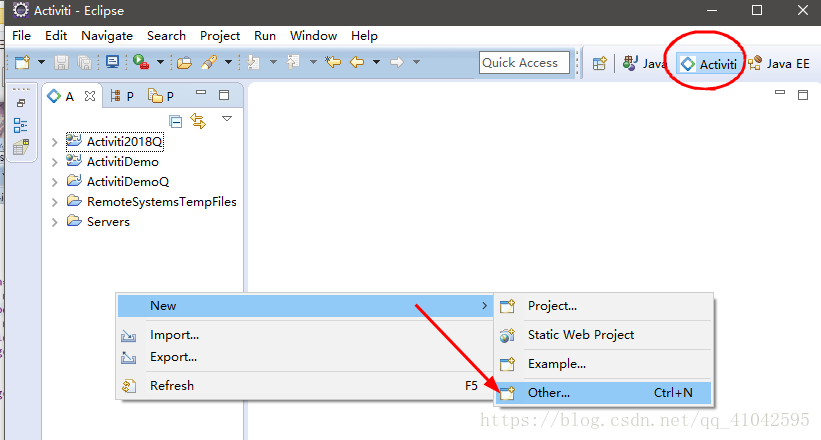Viewport: 821px width, 440px height.
Task: Click the Run/Debug launch toolbar icon
Action: 140,62
